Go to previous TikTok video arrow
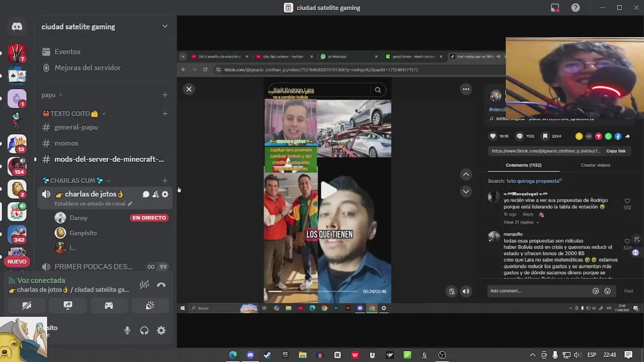644x362 pixels. 466,174
